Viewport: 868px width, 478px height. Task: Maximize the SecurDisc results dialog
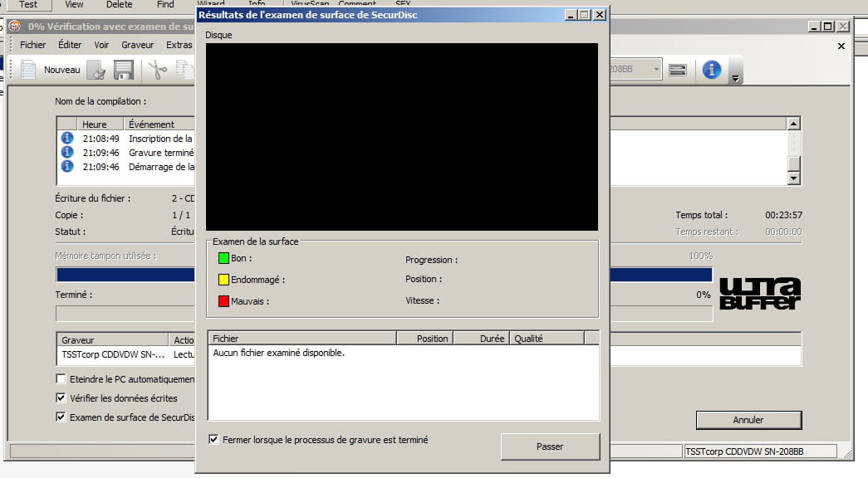click(x=585, y=15)
